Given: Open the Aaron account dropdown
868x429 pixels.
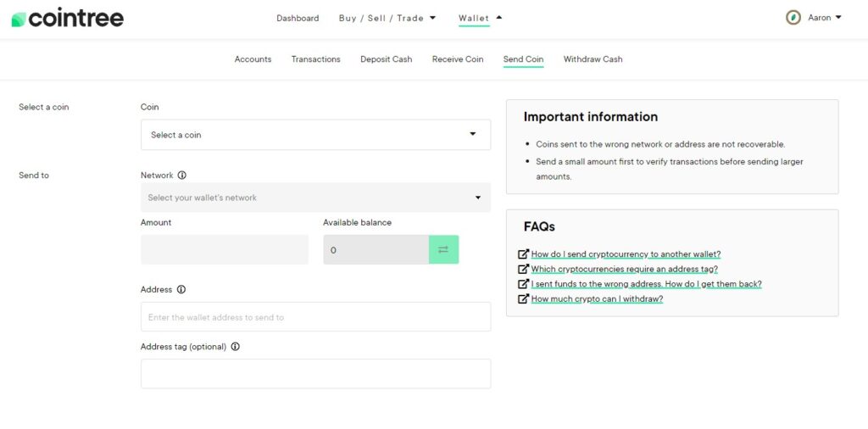Looking at the screenshot, I should pyautogui.click(x=824, y=18).
